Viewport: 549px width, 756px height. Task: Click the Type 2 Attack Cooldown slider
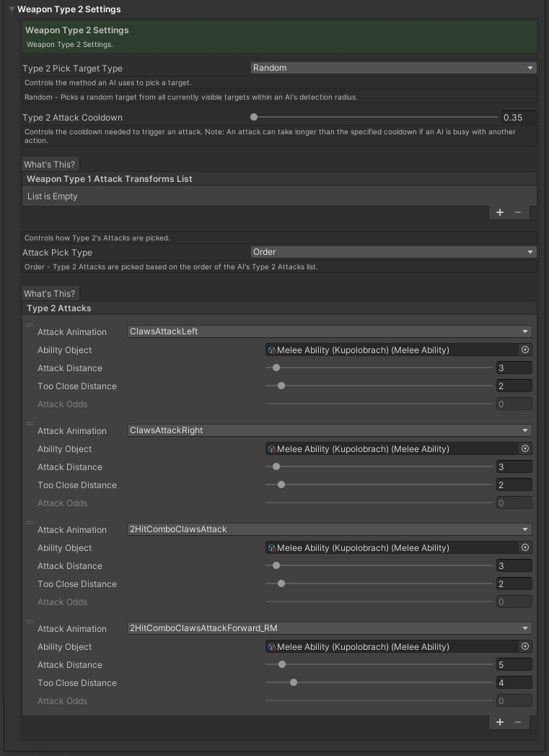coord(375,117)
